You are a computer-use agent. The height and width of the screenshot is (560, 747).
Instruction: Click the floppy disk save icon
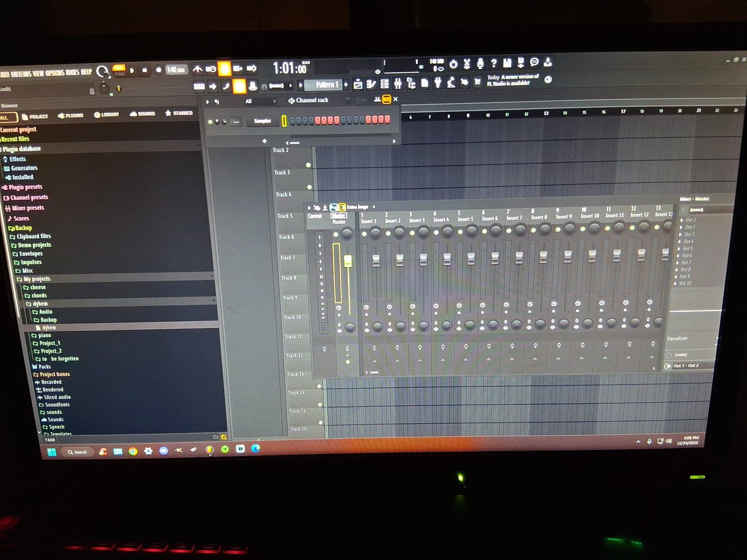[507, 63]
